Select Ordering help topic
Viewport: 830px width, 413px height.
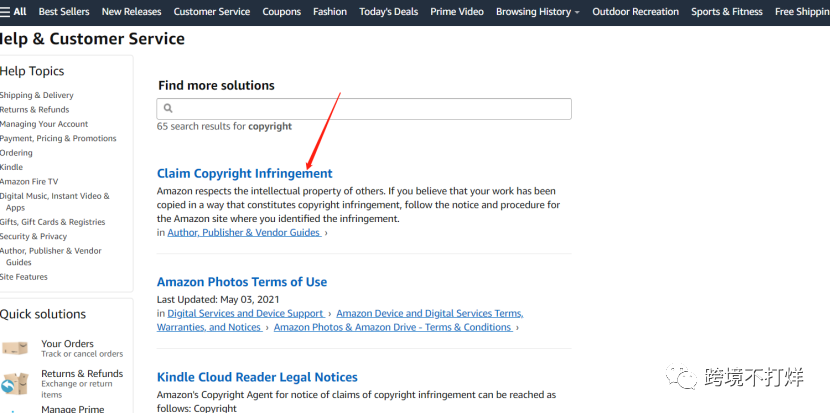point(16,152)
